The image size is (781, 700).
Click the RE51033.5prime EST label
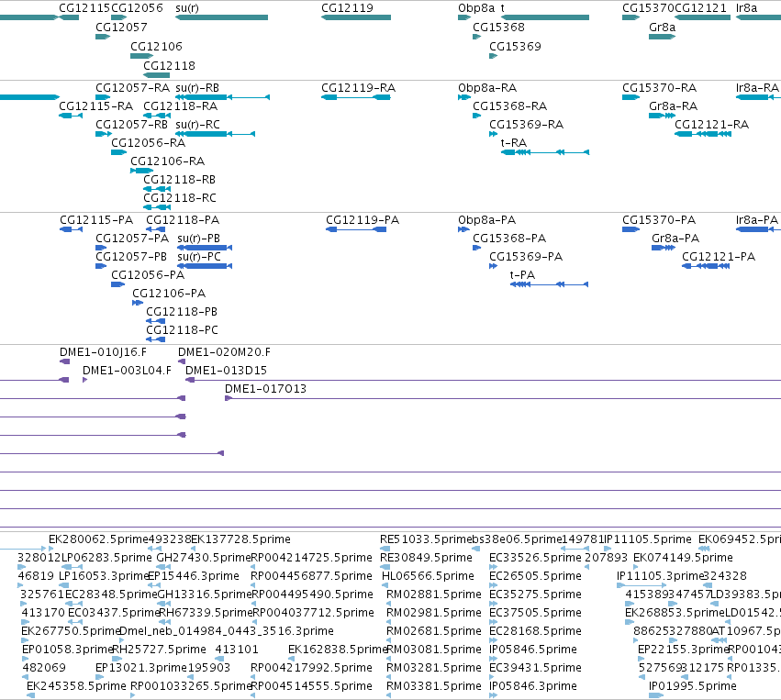426,539
